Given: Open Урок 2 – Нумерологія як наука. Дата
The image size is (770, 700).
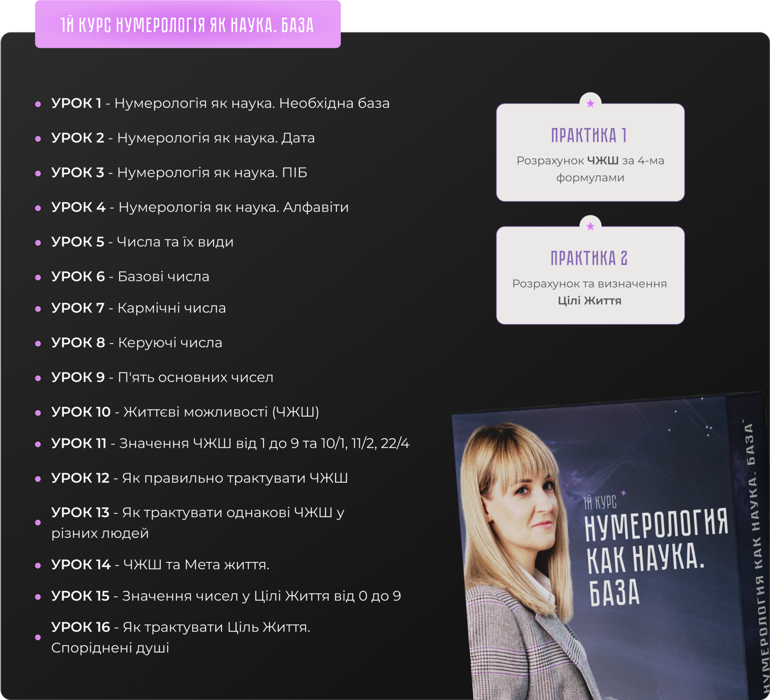Looking at the screenshot, I should [x=183, y=138].
